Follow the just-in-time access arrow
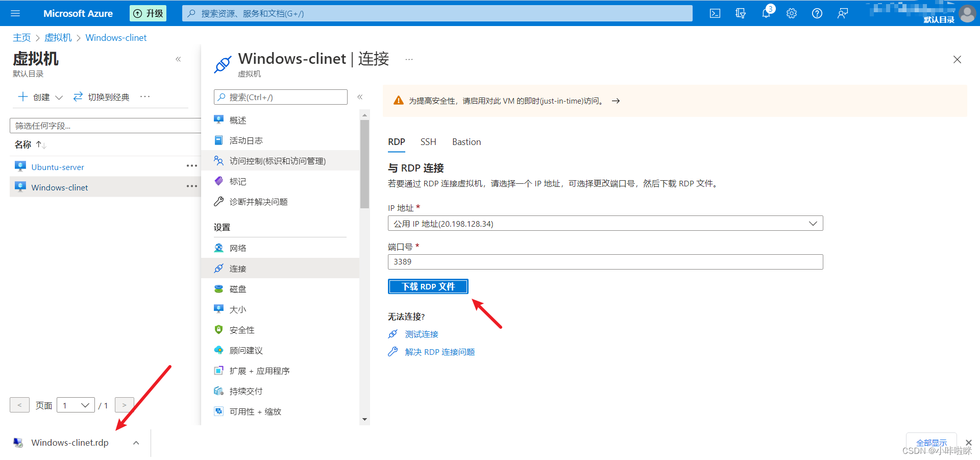 [616, 101]
